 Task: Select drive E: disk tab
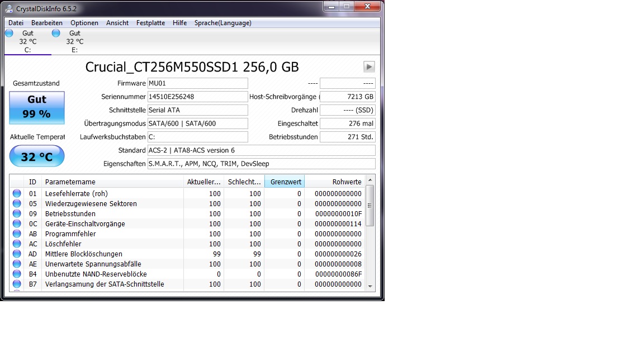[x=74, y=41]
